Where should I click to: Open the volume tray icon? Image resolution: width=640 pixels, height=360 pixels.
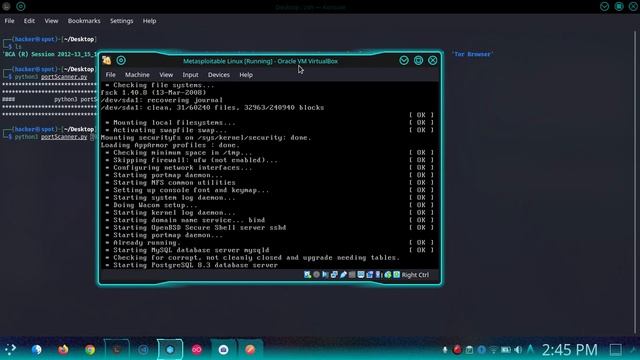point(518,350)
